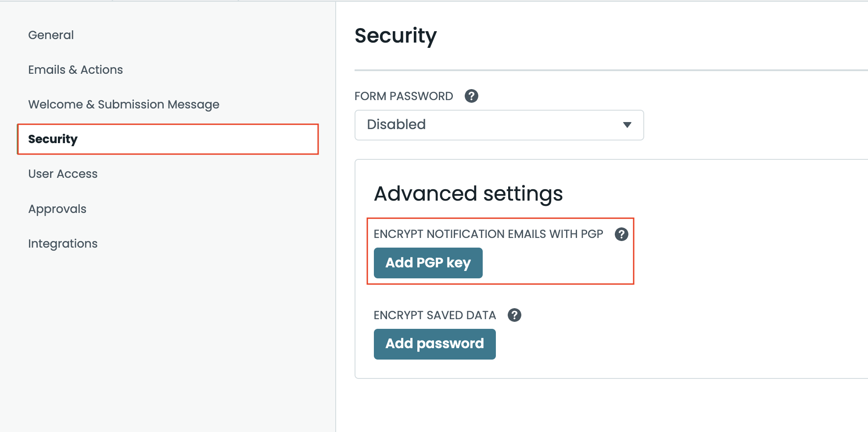Click the divider line under Security heading
The image size is (868, 432).
pyautogui.click(x=610, y=70)
